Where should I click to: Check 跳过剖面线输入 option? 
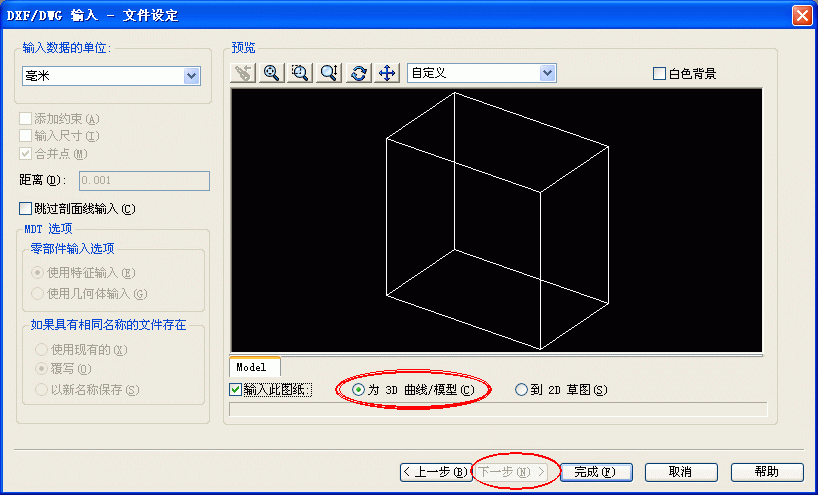[25, 209]
